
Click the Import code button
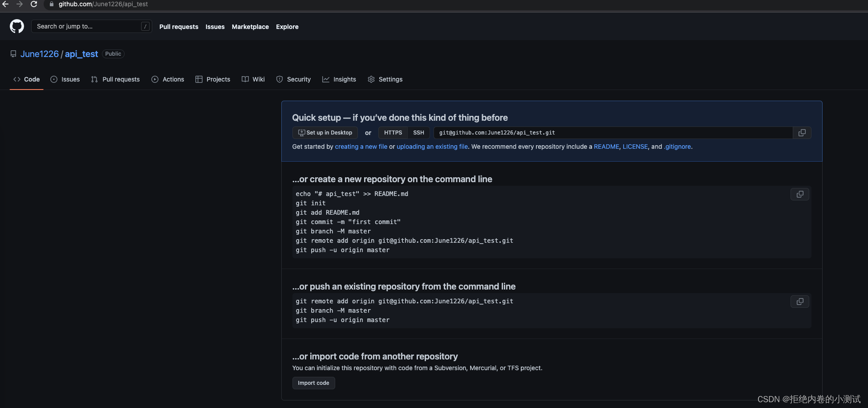click(313, 383)
